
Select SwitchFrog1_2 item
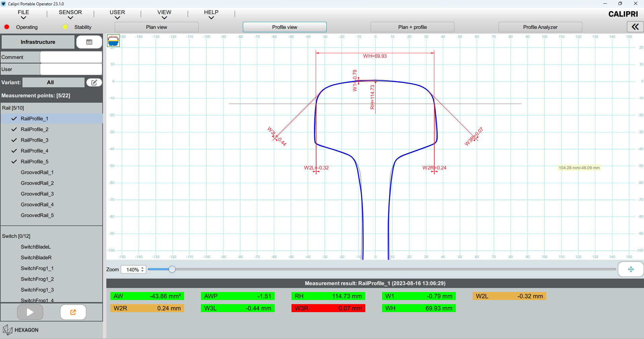pos(37,279)
